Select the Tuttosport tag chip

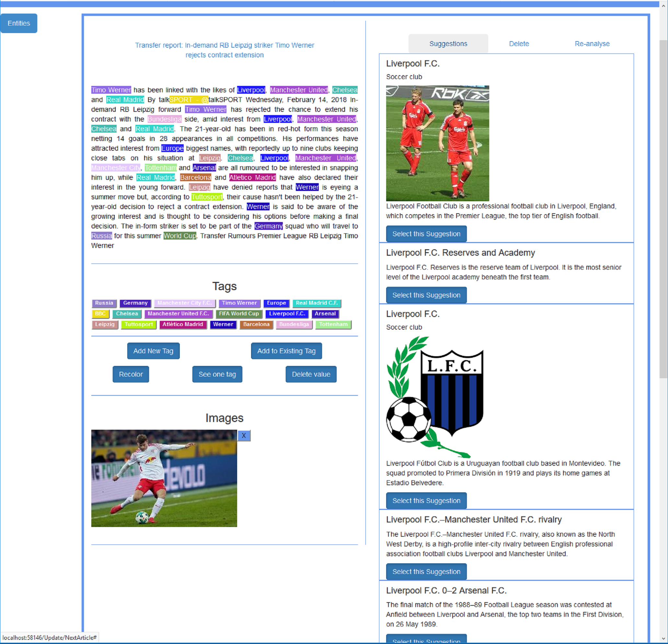coord(138,324)
